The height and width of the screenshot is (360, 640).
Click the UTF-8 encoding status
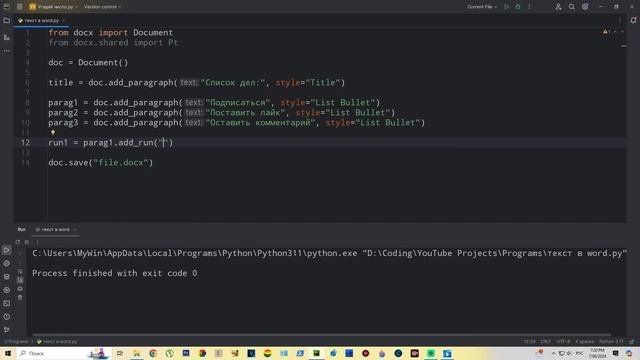563,342
